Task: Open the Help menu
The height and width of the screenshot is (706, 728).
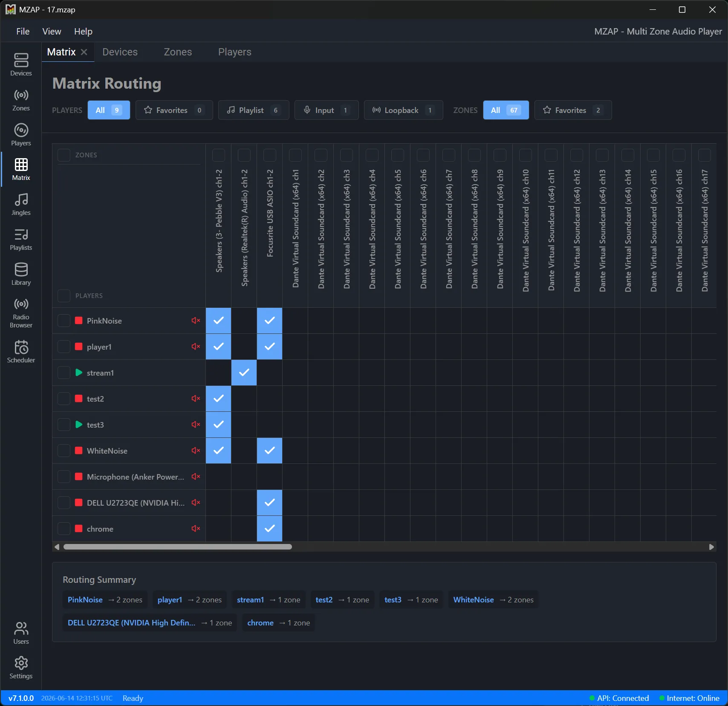Action: tap(83, 32)
